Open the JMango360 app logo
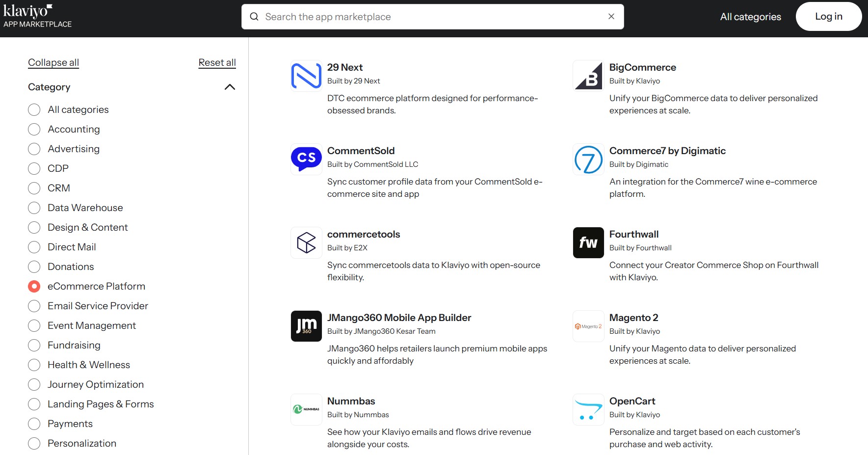 pyautogui.click(x=306, y=326)
